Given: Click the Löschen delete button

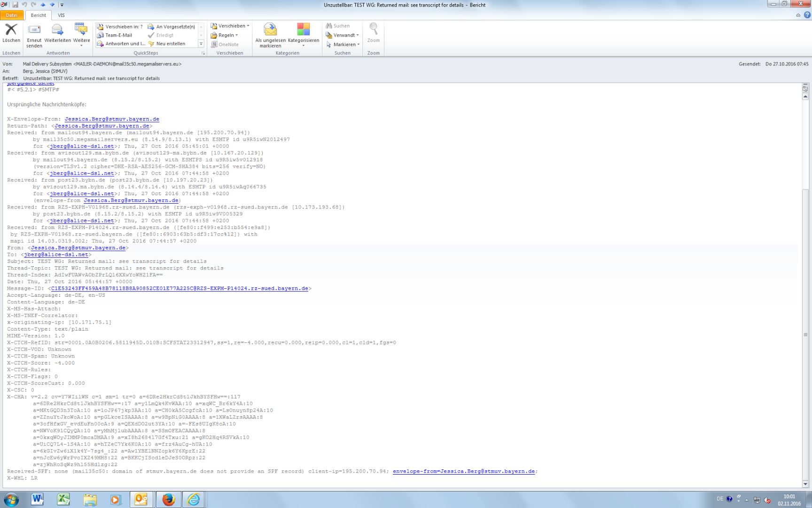Looking at the screenshot, I should pos(11,33).
